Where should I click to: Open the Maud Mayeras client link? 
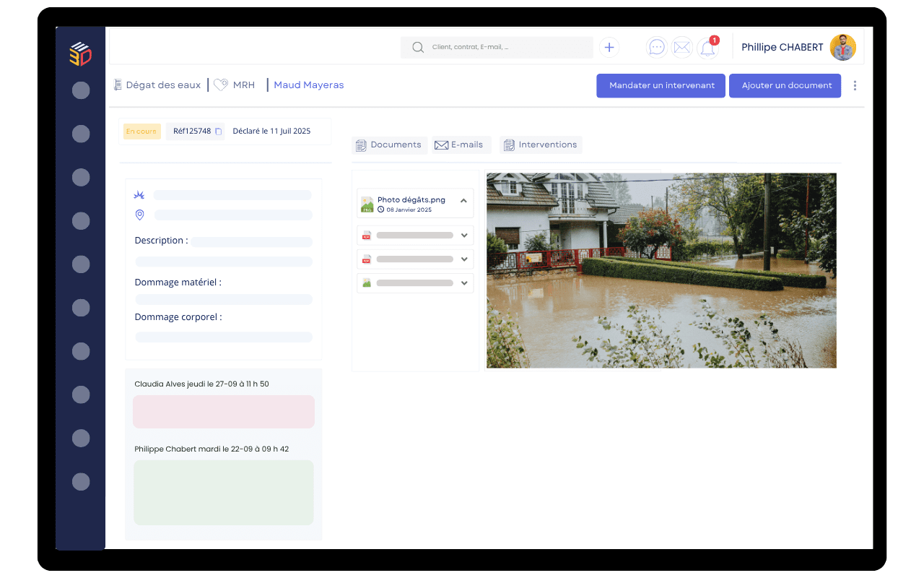click(308, 85)
